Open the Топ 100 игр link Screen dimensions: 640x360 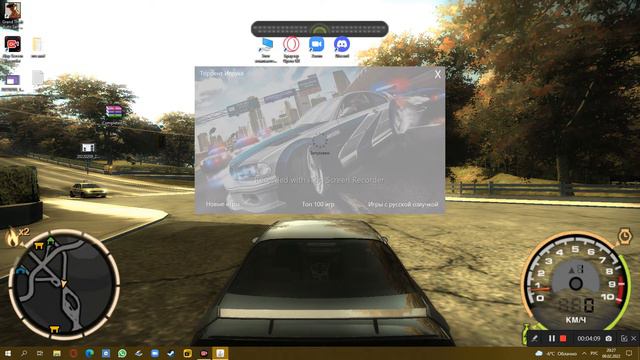coord(318,204)
